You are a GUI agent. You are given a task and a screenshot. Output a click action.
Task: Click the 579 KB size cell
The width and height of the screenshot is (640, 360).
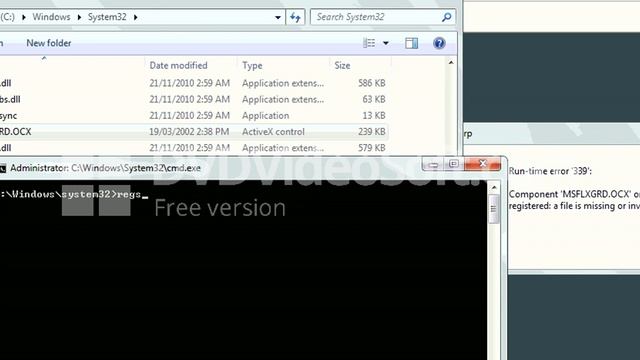coord(371,148)
